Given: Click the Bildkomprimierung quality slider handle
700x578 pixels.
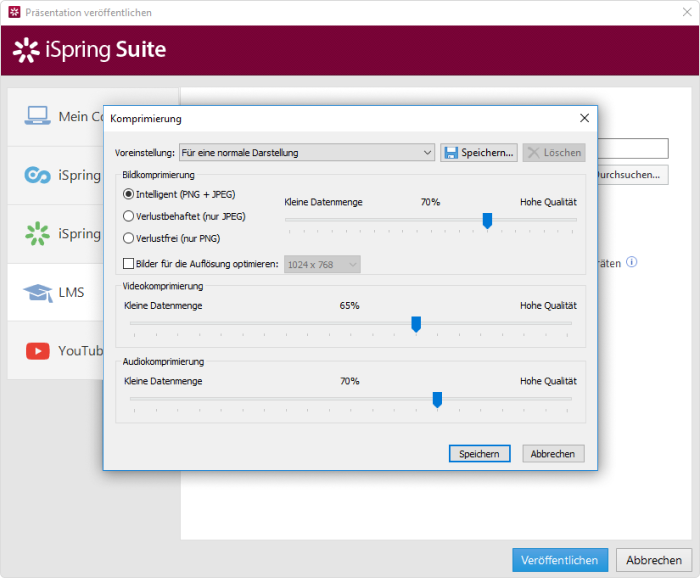Looking at the screenshot, I should [487, 220].
